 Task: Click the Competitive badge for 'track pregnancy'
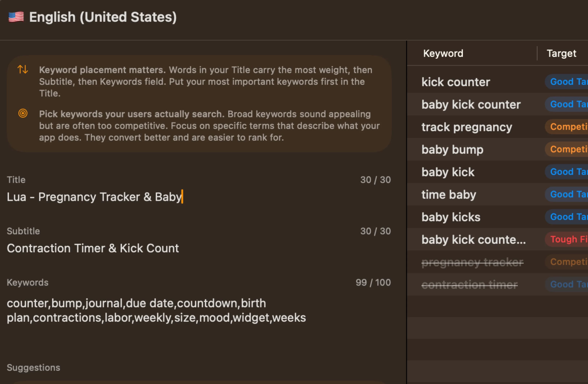click(568, 127)
